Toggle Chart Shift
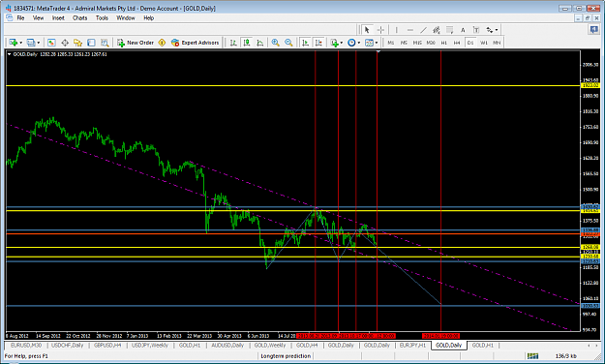 click(x=318, y=43)
